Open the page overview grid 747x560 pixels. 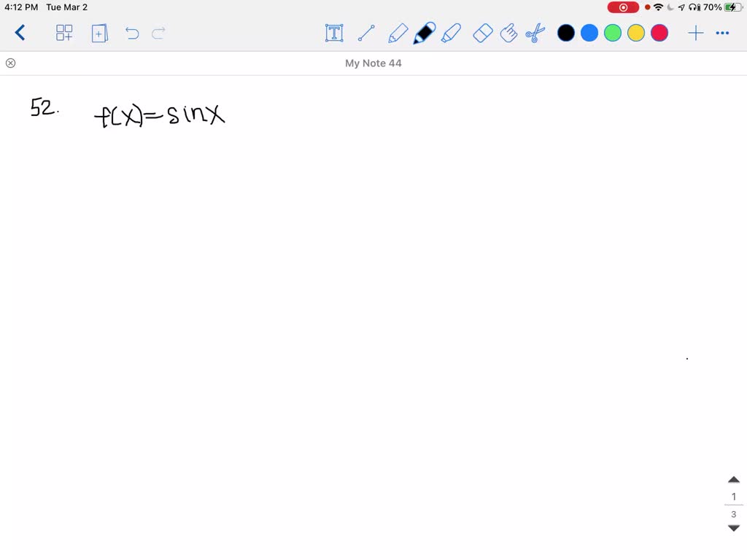(64, 33)
